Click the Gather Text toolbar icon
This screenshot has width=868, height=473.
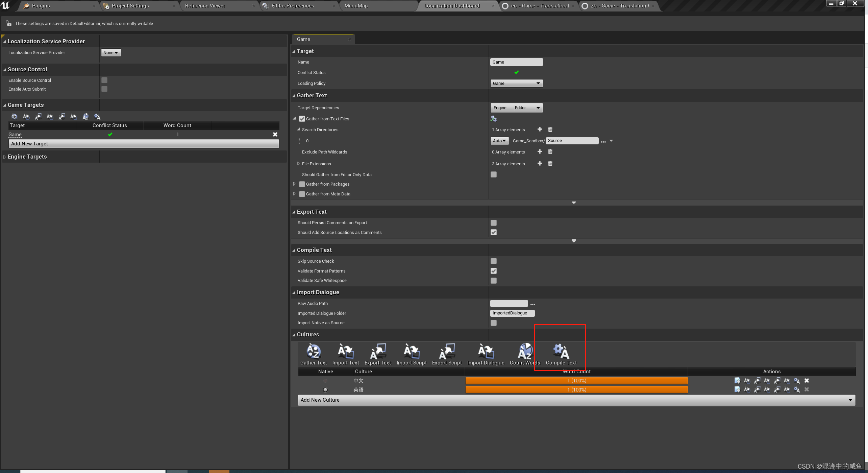[x=313, y=352]
